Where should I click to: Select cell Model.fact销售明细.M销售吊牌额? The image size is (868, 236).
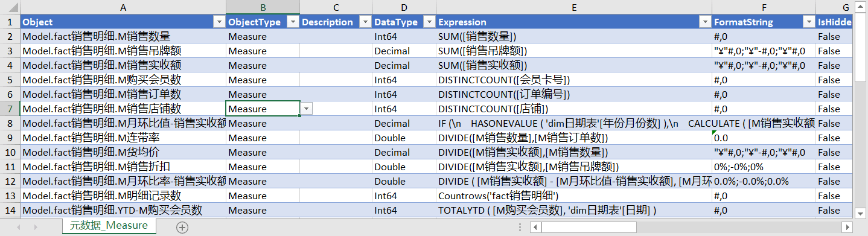(123, 51)
